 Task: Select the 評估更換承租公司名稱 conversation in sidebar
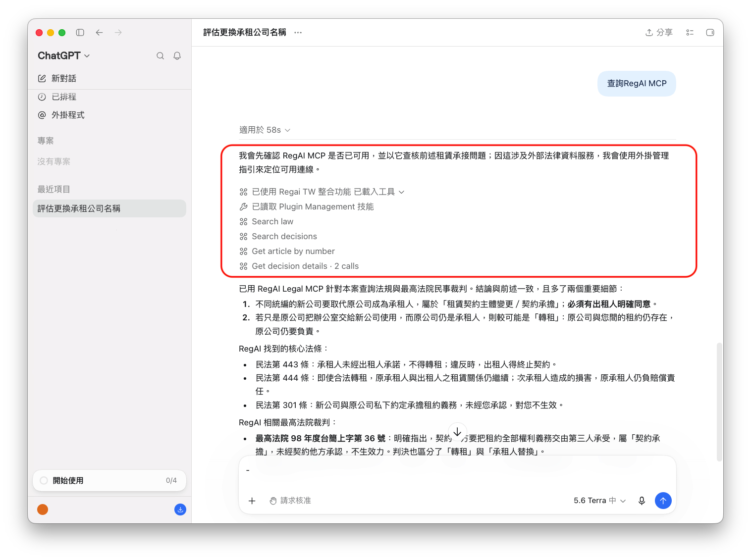[109, 208]
